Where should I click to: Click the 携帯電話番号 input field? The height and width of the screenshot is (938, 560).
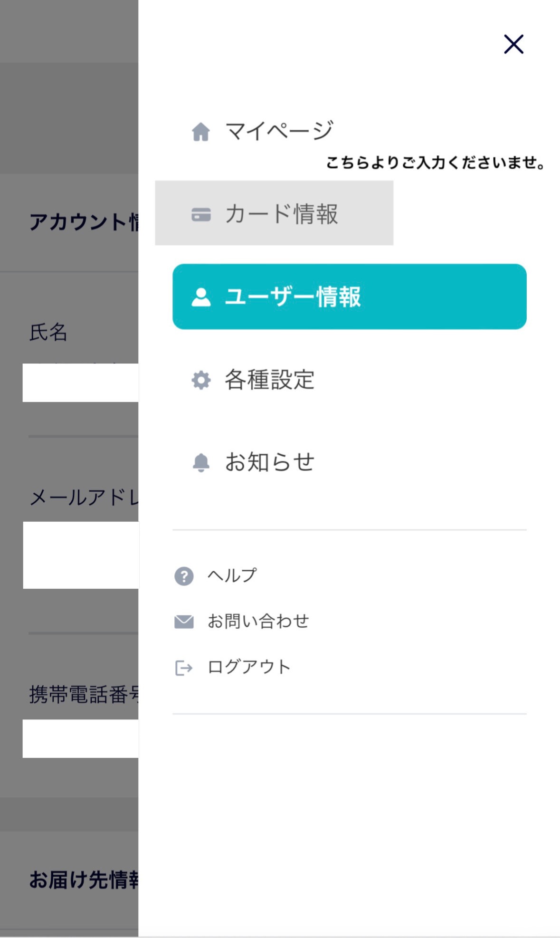click(81, 738)
